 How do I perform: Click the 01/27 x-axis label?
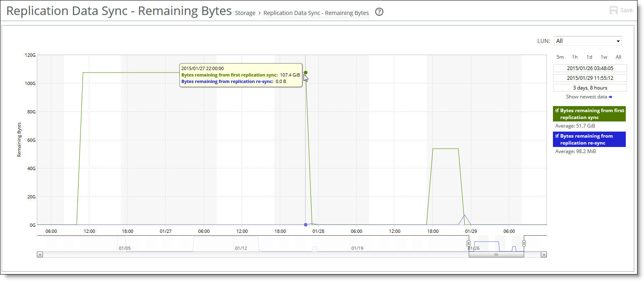[x=166, y=231]
